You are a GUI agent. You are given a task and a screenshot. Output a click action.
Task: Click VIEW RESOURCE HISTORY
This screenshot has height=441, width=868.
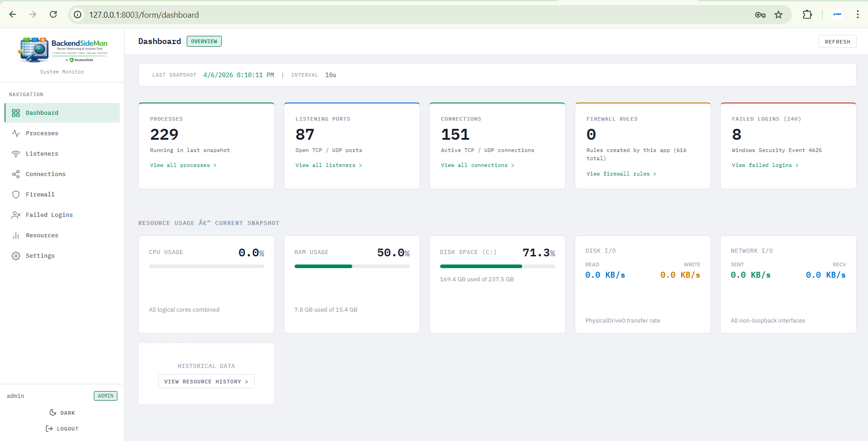click(x=206, y=381)
